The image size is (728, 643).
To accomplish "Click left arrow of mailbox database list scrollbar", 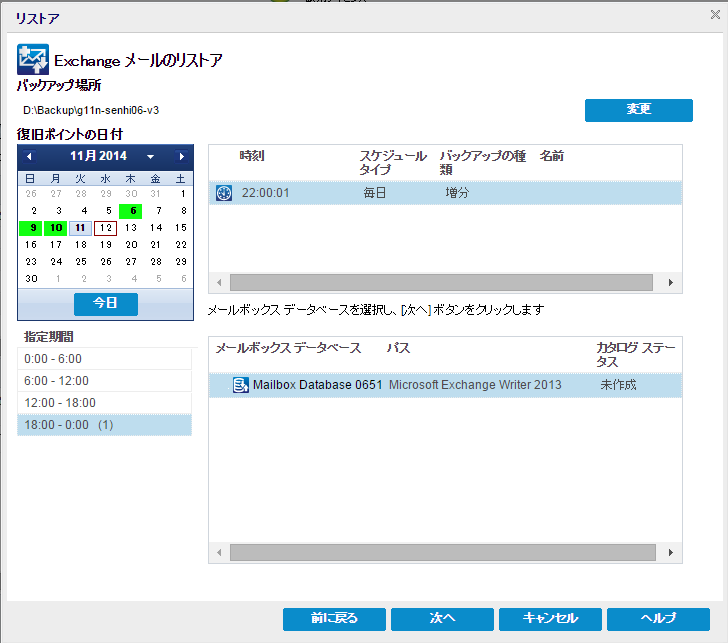I will tap(219, 552).
